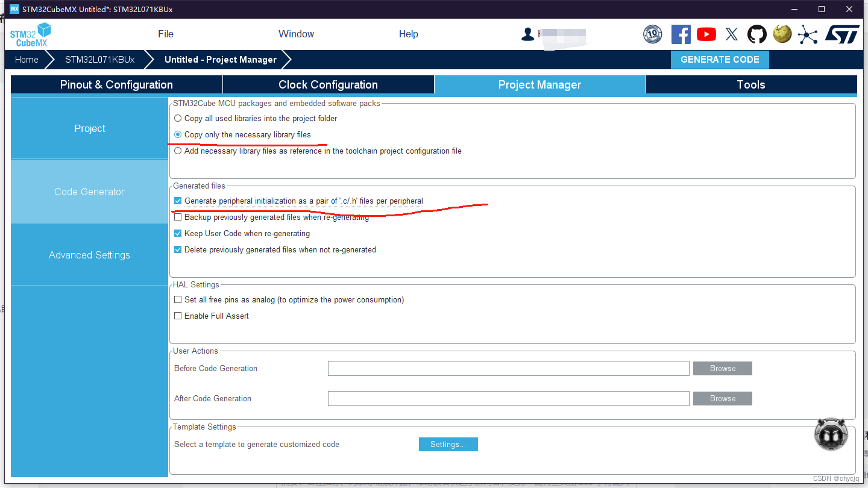Click the 'User Actions' group label

(195, 351)
